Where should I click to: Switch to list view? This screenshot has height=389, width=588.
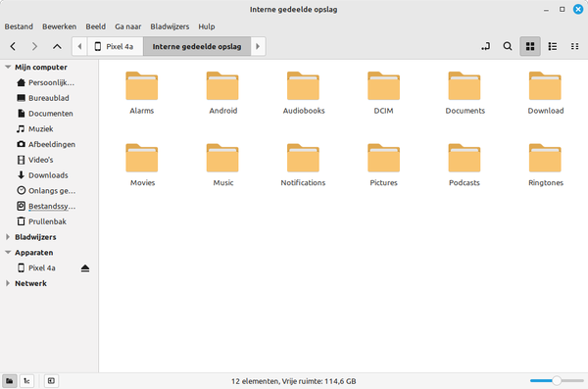pyautogui.click(x=553, y=46)
